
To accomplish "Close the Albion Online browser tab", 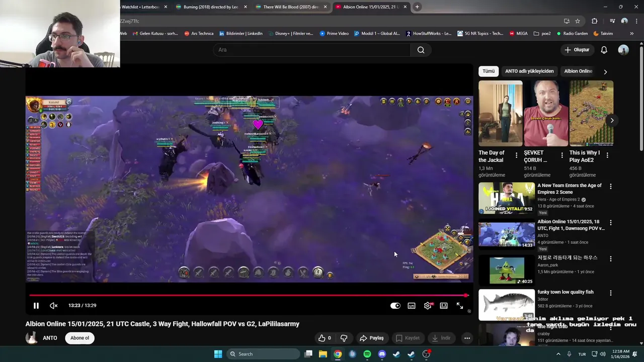I will 405,7.
